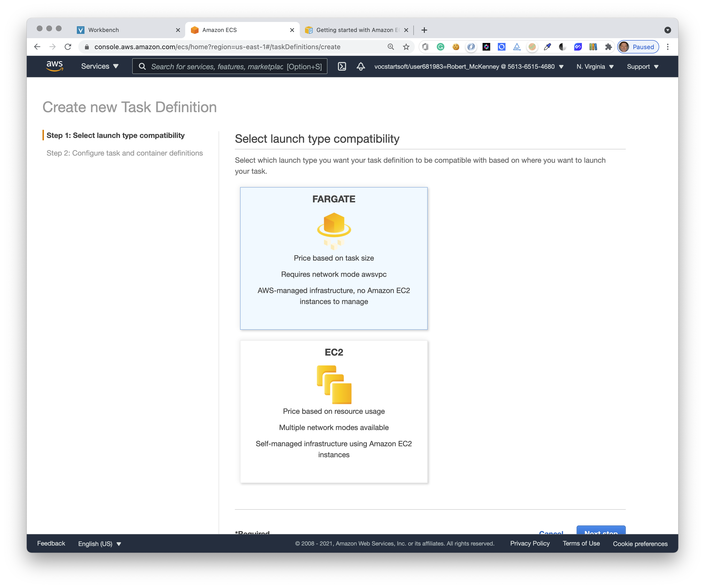Click the address bar URL
705x588 pixels.
pos(217,47)
